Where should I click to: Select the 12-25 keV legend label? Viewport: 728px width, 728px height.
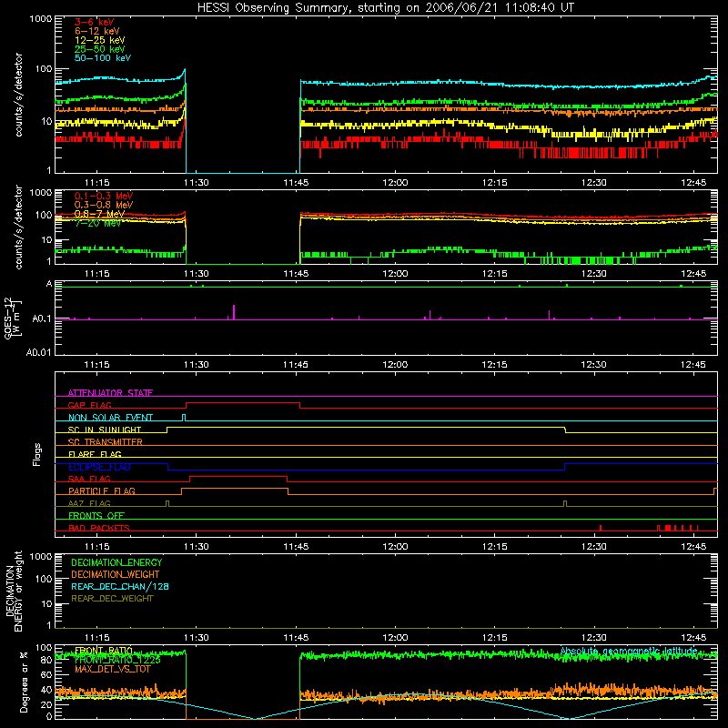(x=100, y=40)
